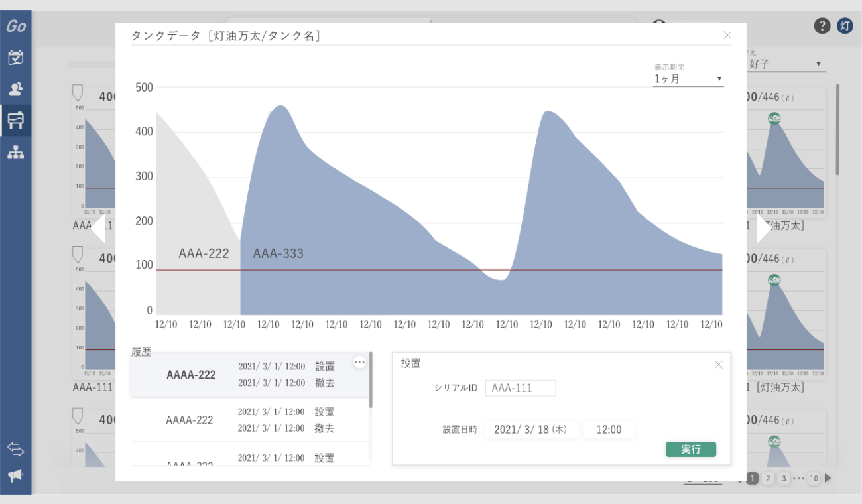Show previous tank with left arrow

pyautogui.click(x=98, y=229)
